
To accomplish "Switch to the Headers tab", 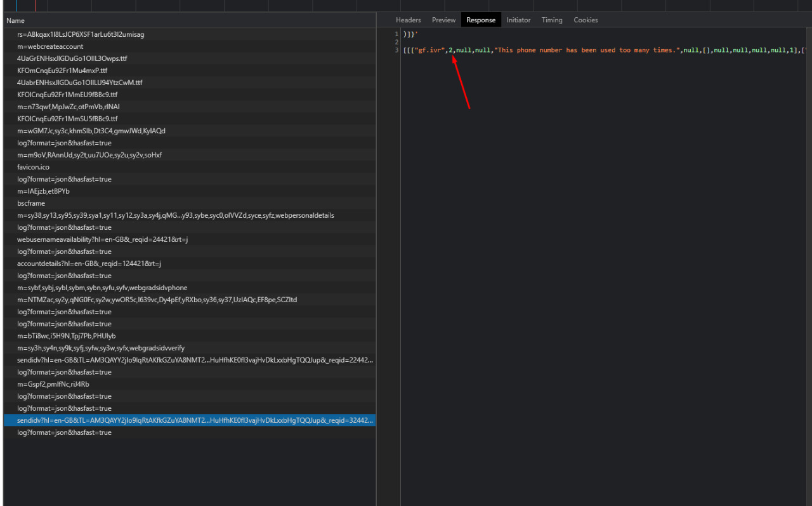I will point(408,20).
